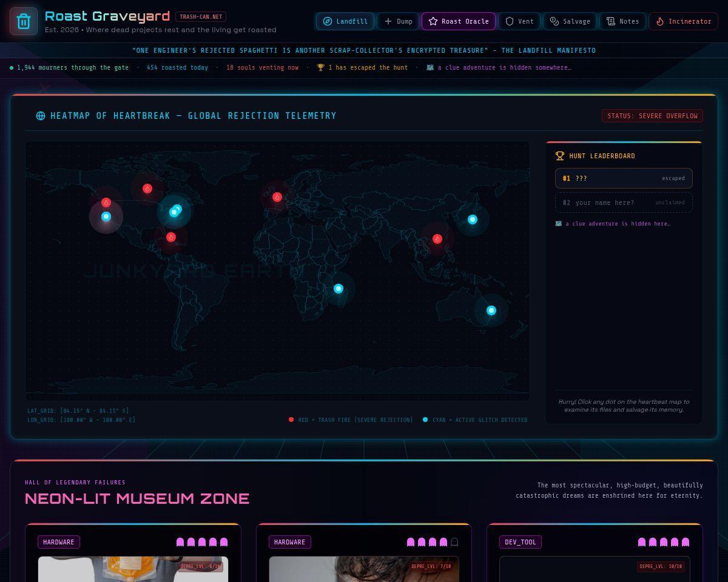The height and width of the screenshot is (582, 728).
Task: Select leaderboard row #1 ???
Action: tap(624, 178)
